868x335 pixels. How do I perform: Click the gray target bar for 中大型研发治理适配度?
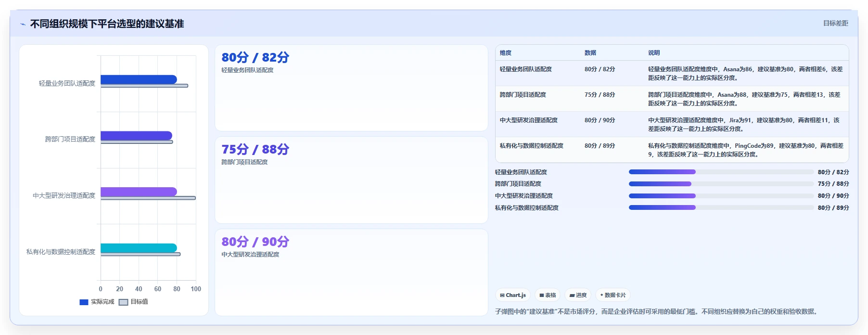click(148, 198)
